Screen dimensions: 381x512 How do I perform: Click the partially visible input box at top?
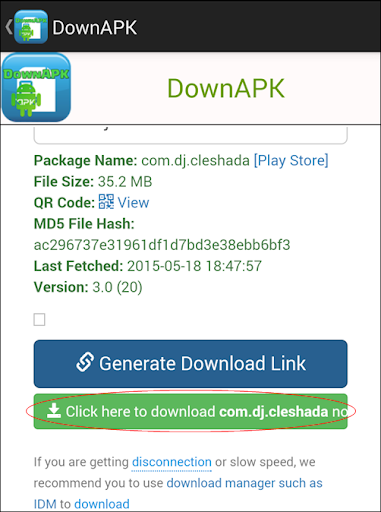tap(190, 135)
